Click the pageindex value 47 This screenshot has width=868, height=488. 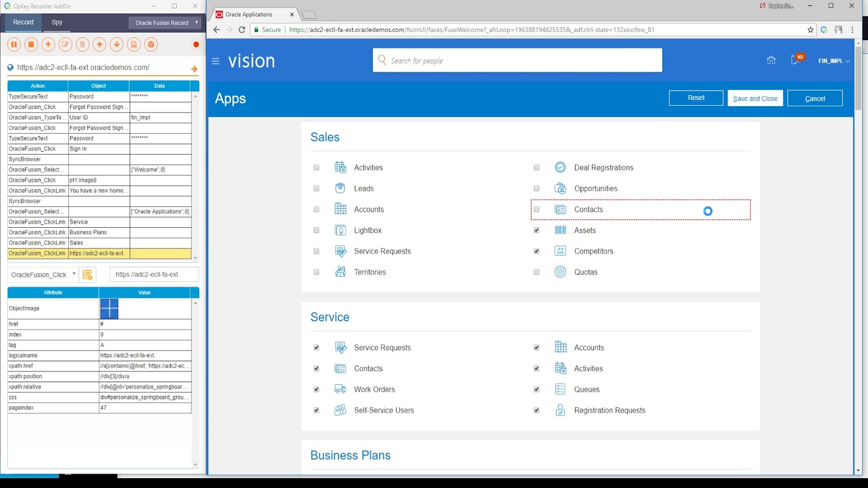click(x=145, y=408)
